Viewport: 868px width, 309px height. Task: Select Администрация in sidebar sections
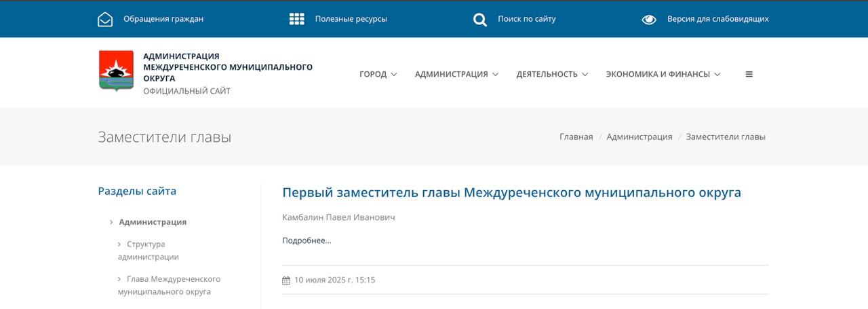[x=153, y=222]
